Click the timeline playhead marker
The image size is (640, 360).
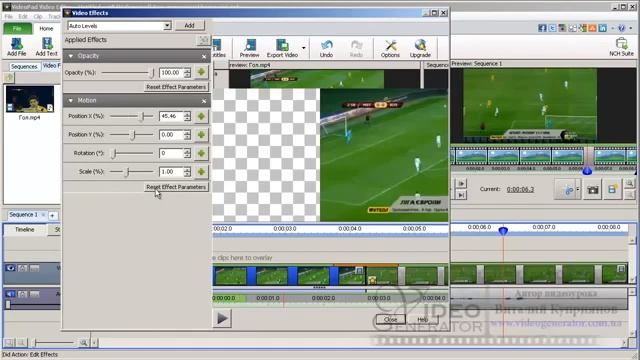503,231
